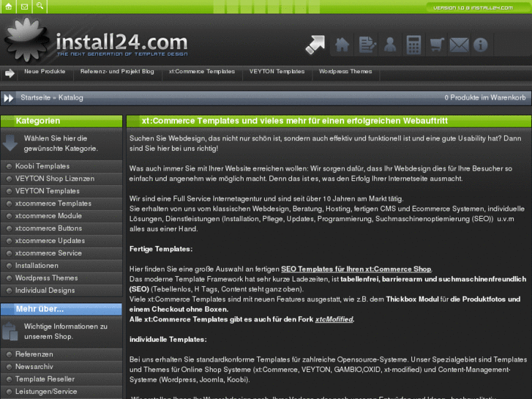The height and width of the screenshot is (399, 532).
Task: Open xt:Commerce Templates in navigation bar
Action: pos(202,71)
